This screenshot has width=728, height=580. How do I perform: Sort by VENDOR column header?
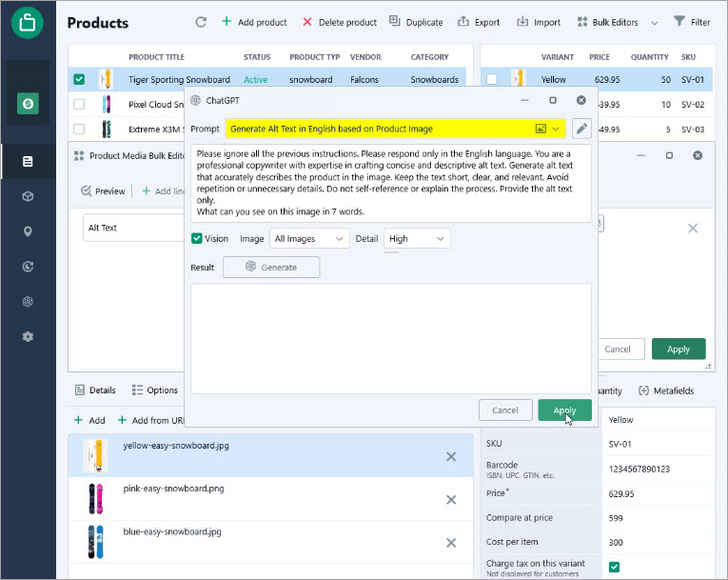coord(365,57)
